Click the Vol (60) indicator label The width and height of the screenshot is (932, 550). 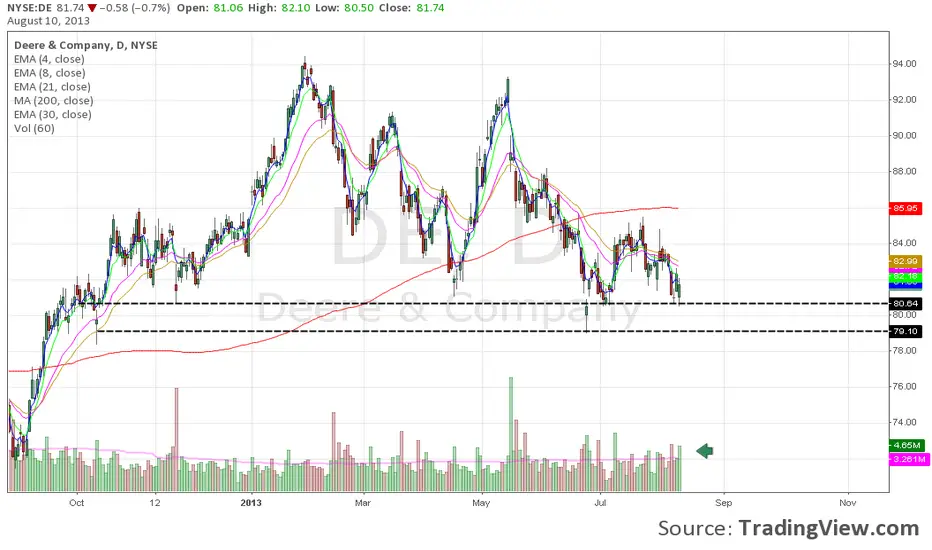tap(34, 128)
